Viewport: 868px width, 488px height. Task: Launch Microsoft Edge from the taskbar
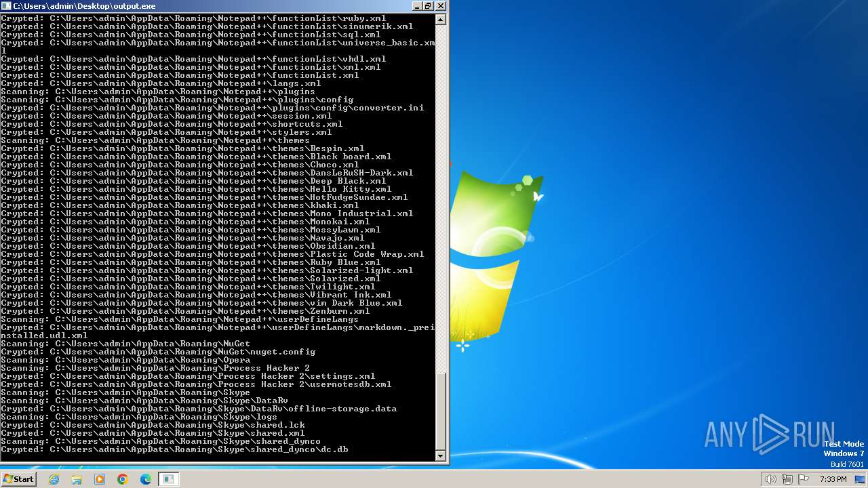coord(146,479)
